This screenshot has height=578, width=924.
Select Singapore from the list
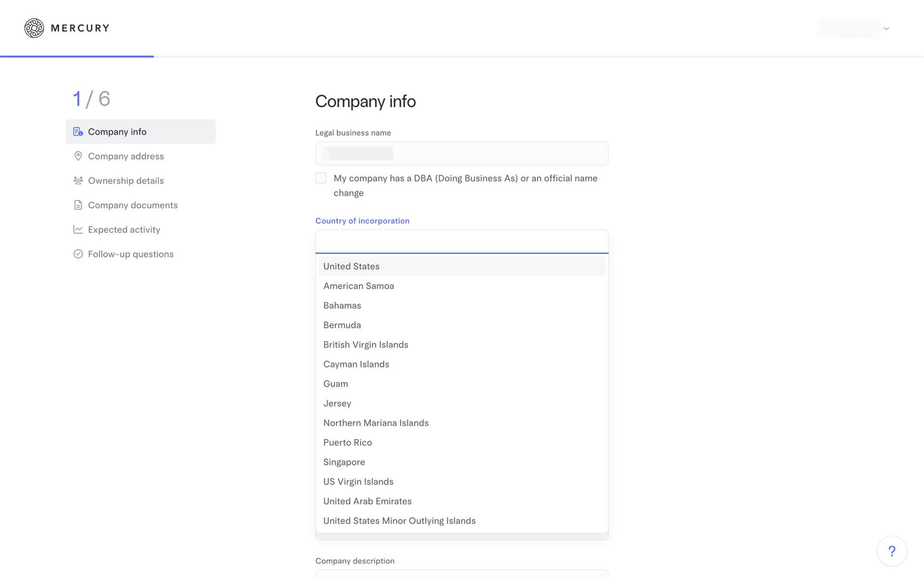pos(462,462)
